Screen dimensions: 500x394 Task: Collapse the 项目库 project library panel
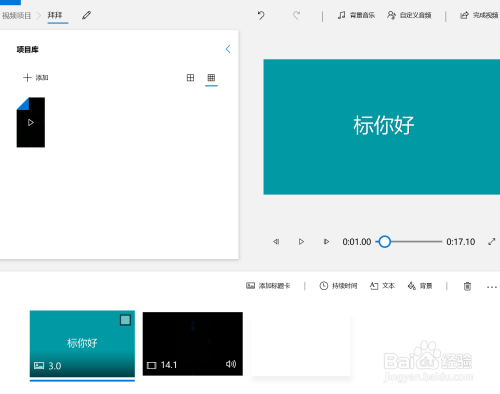(228, 49)
